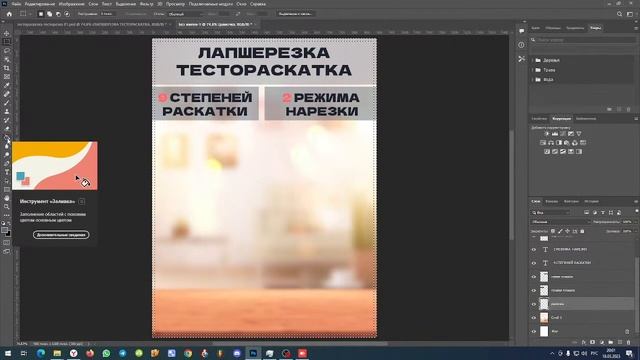Create a new layer group

(611, 342)
